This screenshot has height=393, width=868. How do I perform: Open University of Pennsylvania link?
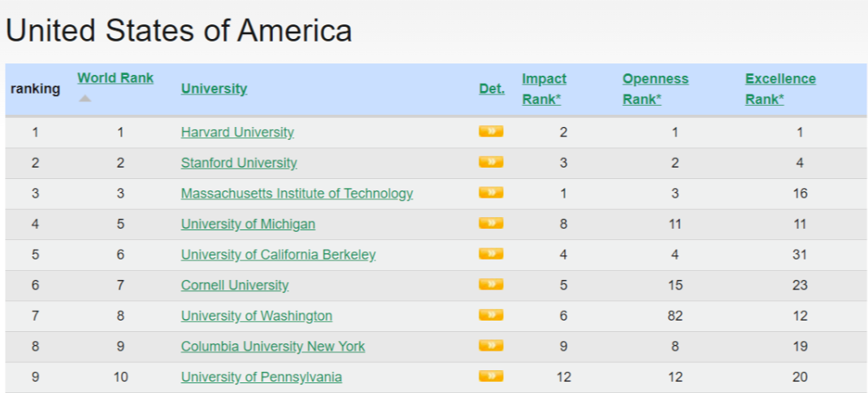[x=261, y=377]
